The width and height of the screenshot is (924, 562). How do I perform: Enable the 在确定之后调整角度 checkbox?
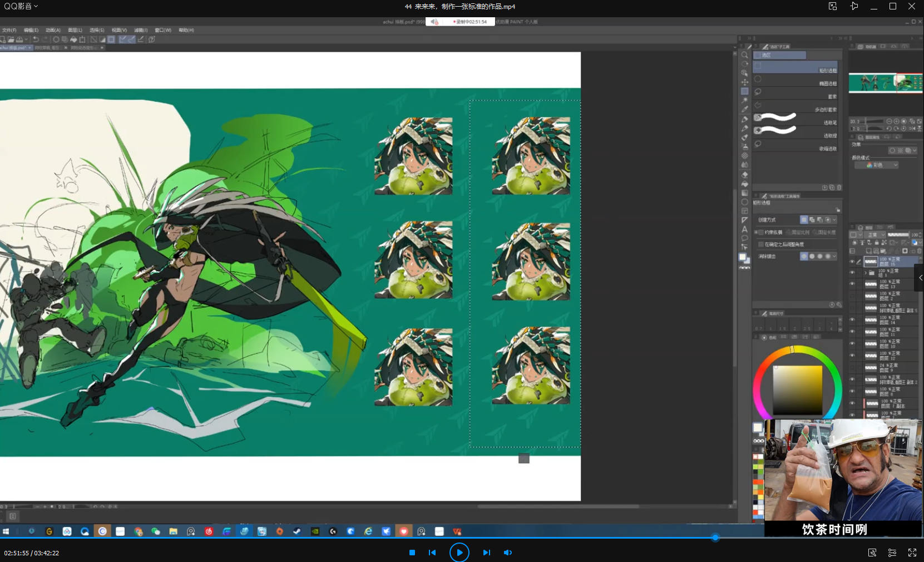pyautogui.click(x=761, y=244)
